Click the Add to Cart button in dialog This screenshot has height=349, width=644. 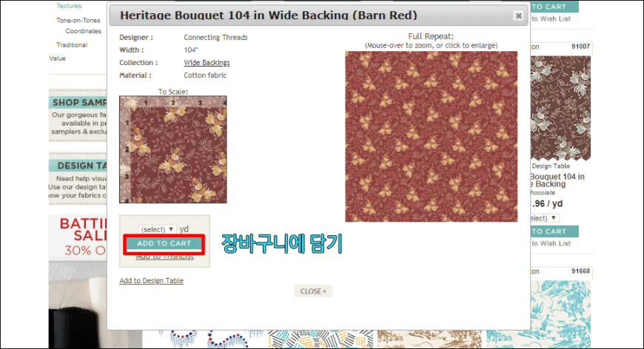point(164,243)
